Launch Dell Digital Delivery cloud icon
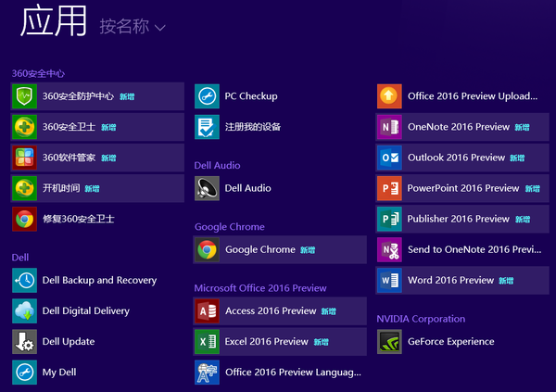Screen dimensions: 556x392 click(24, 310)
